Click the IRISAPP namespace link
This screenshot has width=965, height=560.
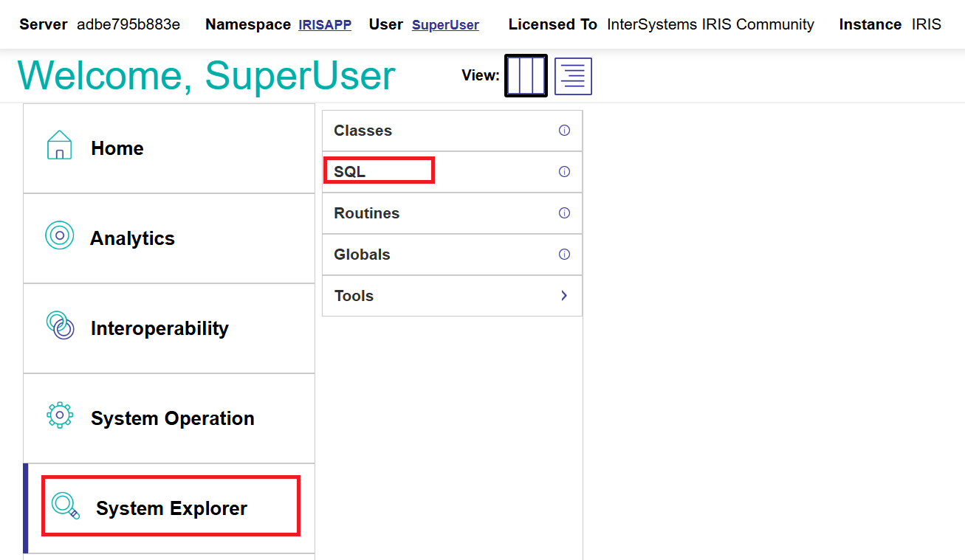(x=325, y=25)
